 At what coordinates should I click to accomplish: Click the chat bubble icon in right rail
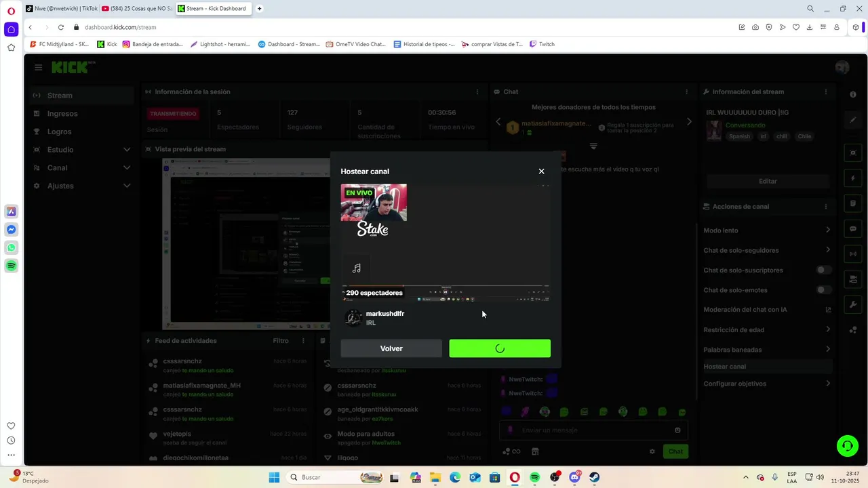[x=853, y=228]
